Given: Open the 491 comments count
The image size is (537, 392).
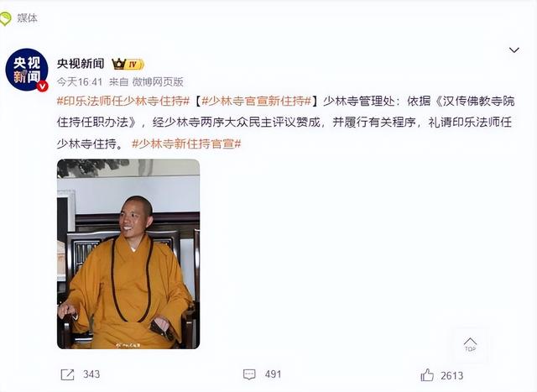Looking at the screenshot, I should (273, 374).
